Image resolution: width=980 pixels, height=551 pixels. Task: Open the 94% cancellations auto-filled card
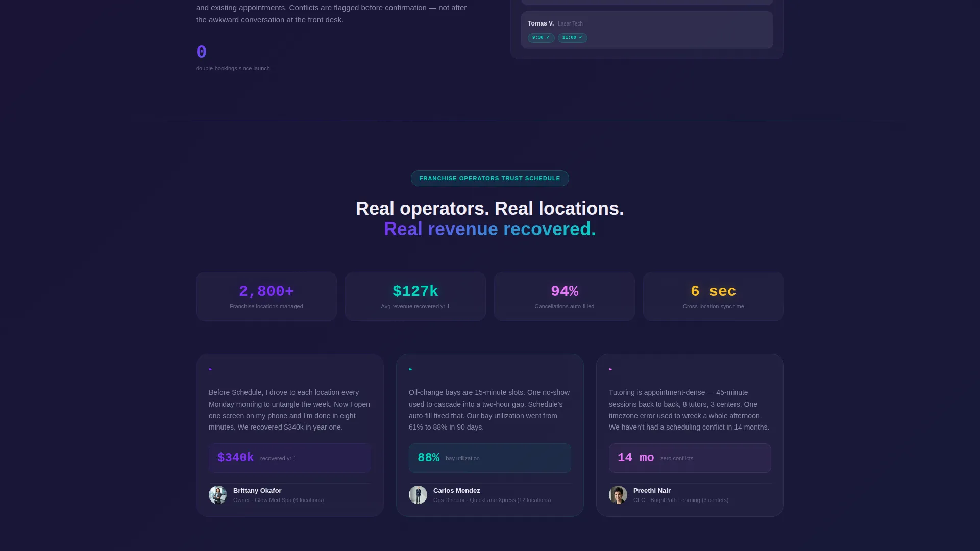[x=565, y=296]
